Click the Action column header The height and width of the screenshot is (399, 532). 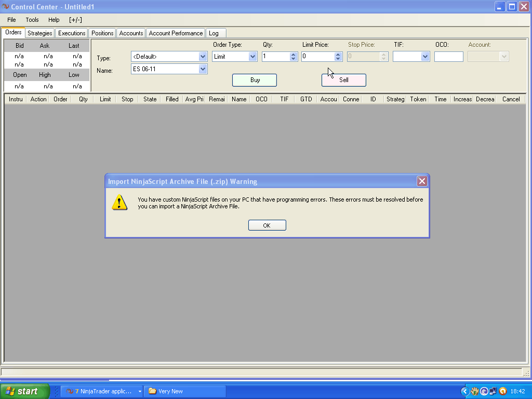pyautogui.click(x=38, y=99)
